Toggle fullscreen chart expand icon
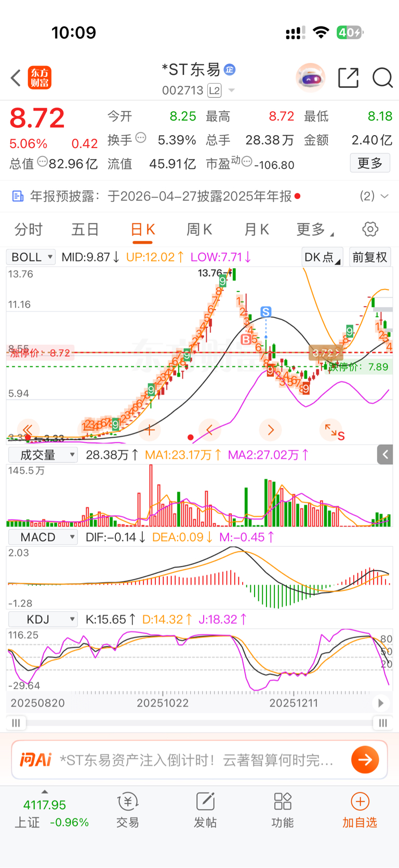This screenshot has height=868, width=399. coord(330,430)
